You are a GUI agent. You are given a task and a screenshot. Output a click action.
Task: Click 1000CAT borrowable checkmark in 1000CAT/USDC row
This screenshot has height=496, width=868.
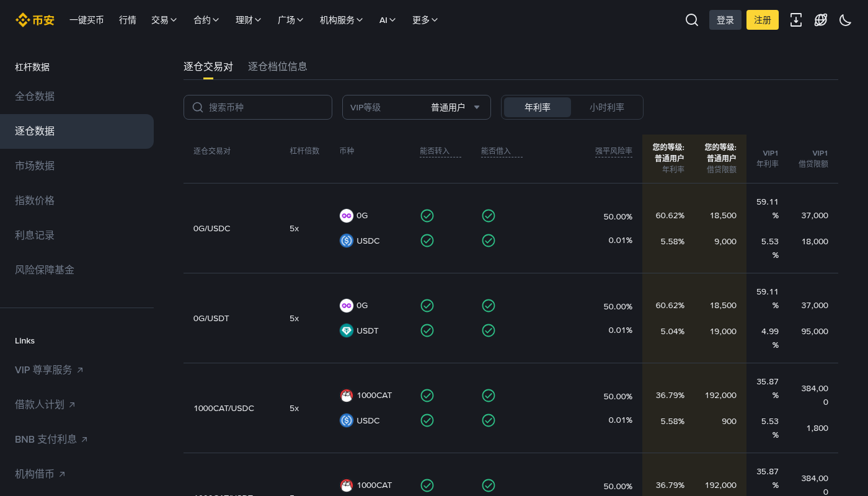click(489, 395)
